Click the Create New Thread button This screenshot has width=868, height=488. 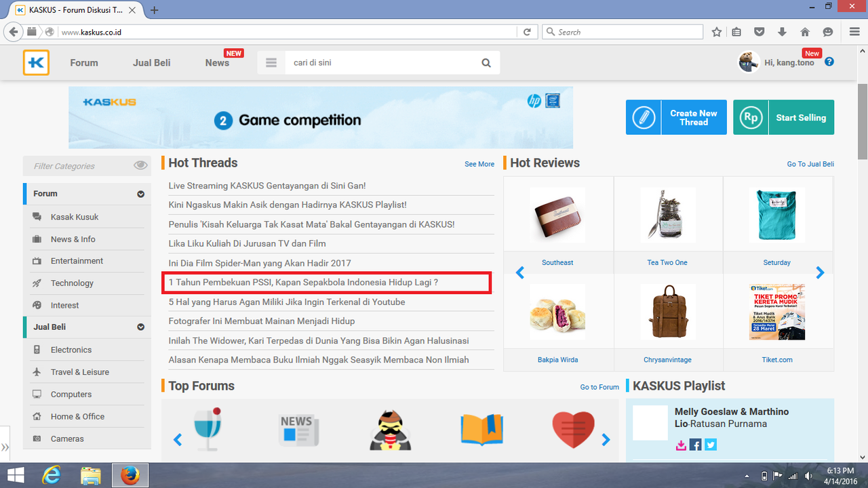point(676,117)
